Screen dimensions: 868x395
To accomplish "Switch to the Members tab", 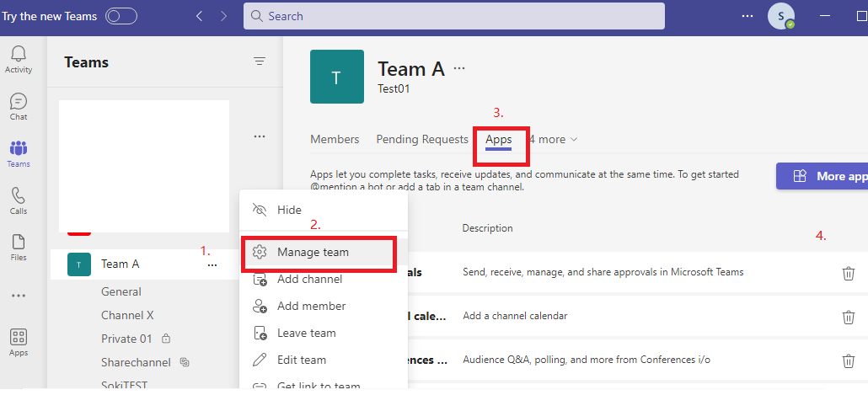I will [x=335, y=140].
